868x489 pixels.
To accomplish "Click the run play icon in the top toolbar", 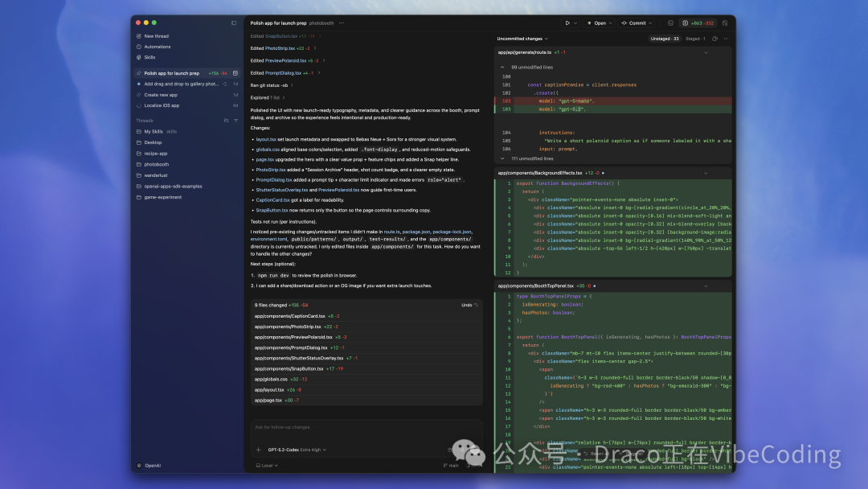I will tap(568, 23).
